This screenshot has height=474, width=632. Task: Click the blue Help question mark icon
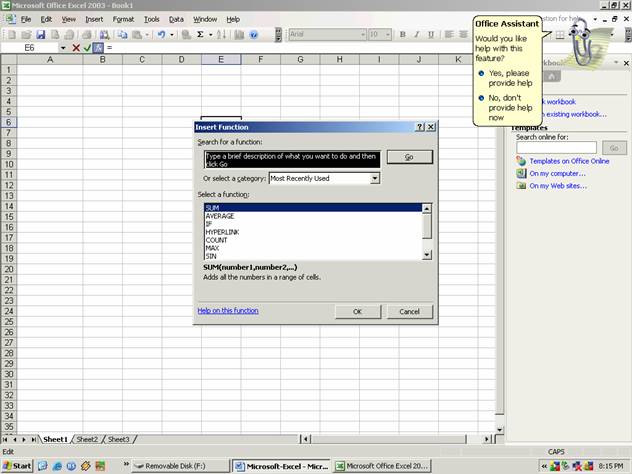pos(254,35)
